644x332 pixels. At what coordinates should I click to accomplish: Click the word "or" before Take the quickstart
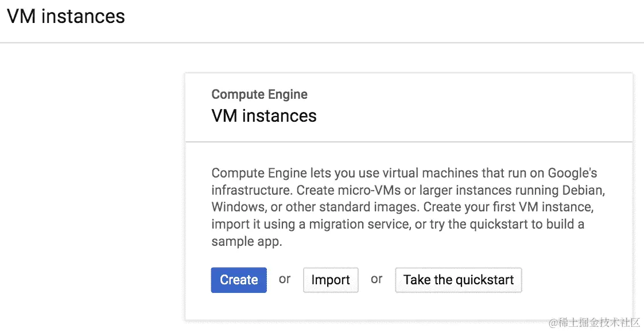pos(377,279)
